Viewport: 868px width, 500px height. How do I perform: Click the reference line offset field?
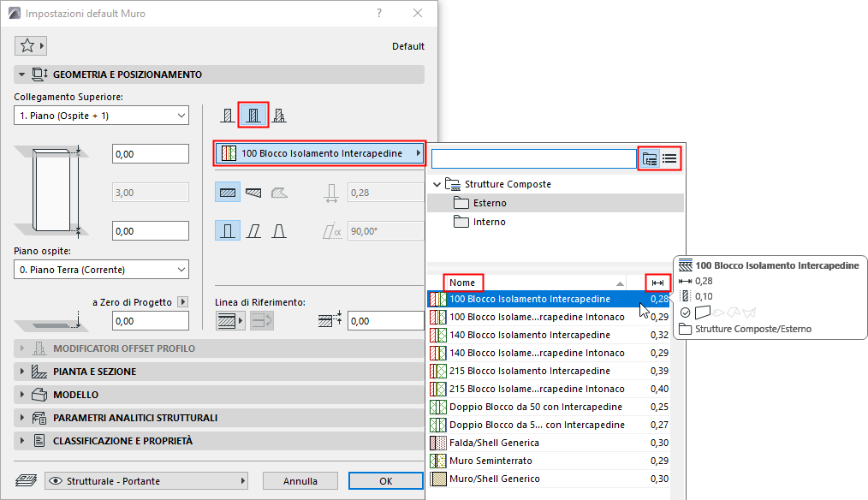click(386, 320)
